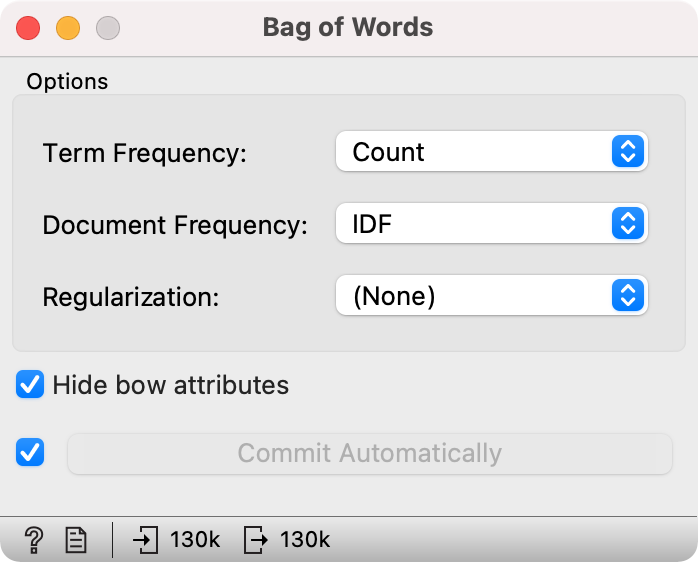Click the Term Frequency label

click(x=144, y=153)
